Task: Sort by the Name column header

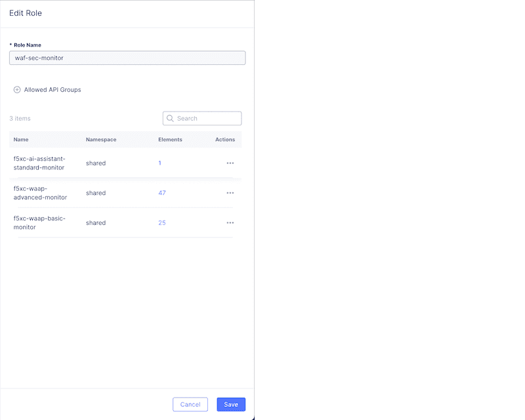Action: click(x=21, y=140)
